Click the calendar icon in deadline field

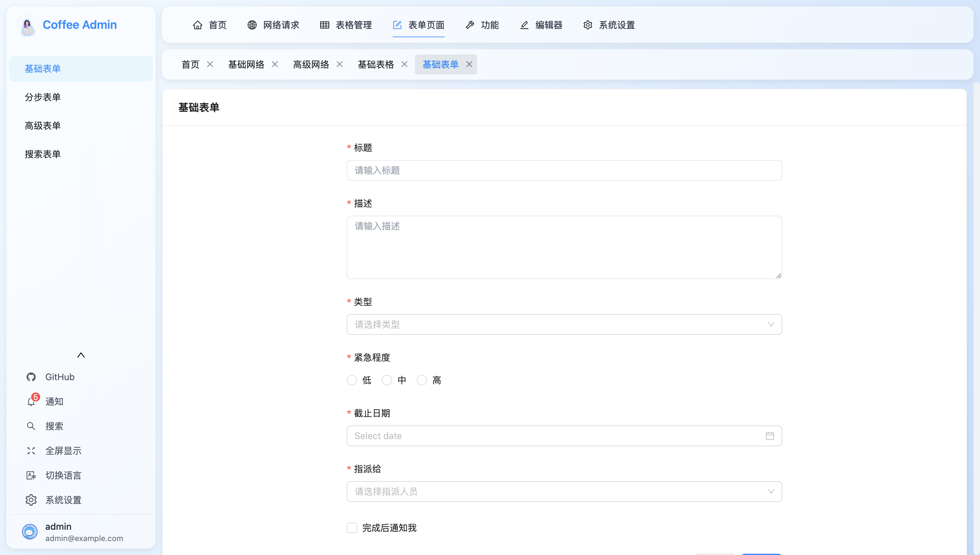click(x=769, y=436)
